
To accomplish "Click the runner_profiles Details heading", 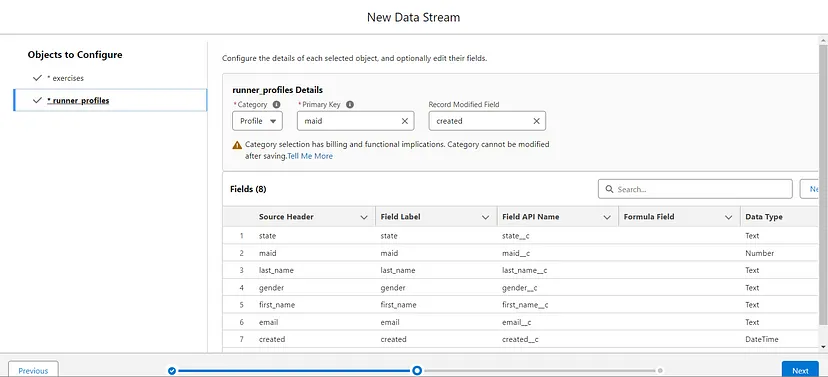I will point(278,90).
